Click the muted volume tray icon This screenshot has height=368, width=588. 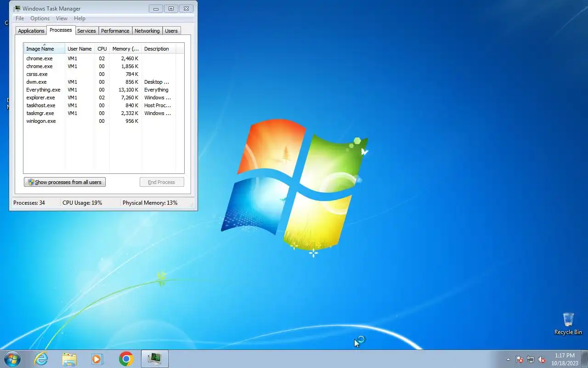[542, 359]
